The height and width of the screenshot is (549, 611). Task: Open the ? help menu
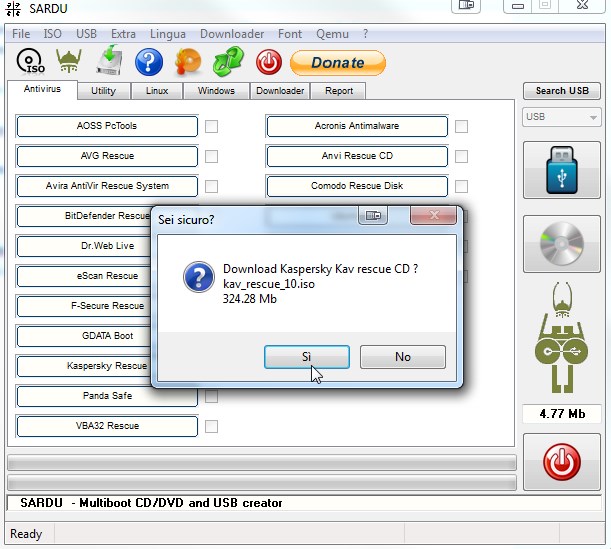365,34
